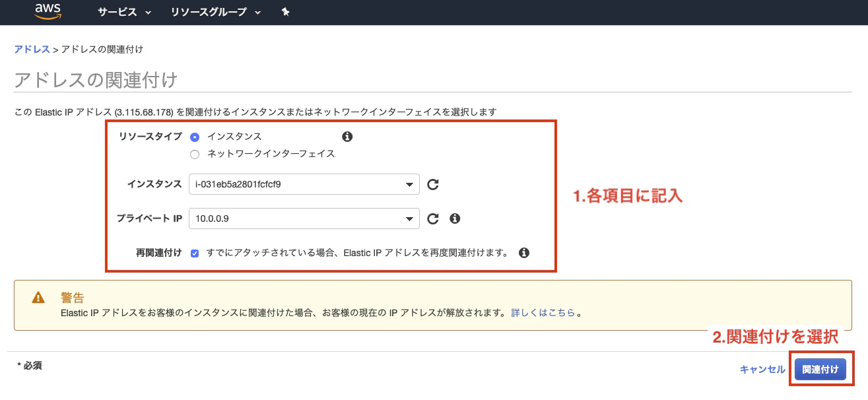Viewport: 868px width, 400px height.
Task: Open the プライベート IP dropdown
Action: click(304, 218)
